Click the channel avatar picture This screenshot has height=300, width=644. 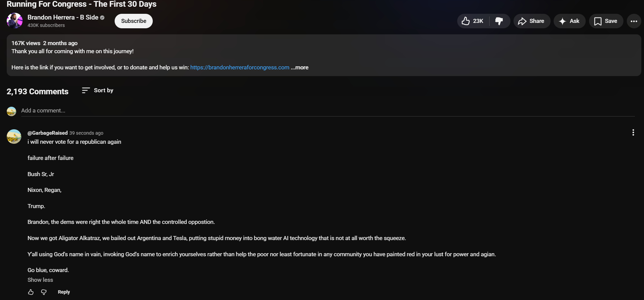(x=14, y=21)
